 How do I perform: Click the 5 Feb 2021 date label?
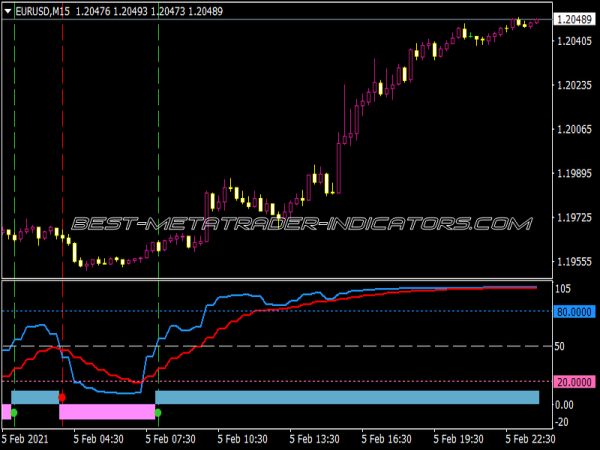[25, 438]
